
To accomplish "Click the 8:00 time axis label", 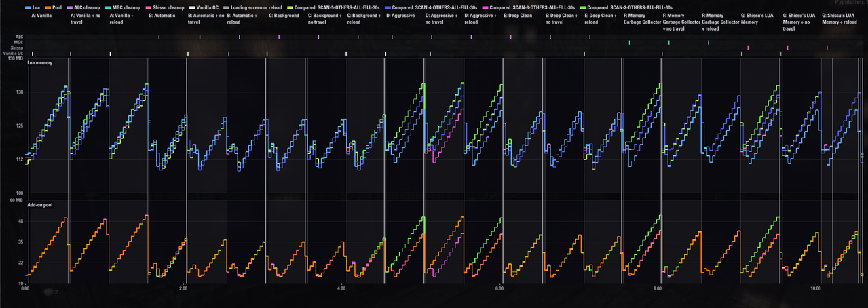I will (658, 288).
